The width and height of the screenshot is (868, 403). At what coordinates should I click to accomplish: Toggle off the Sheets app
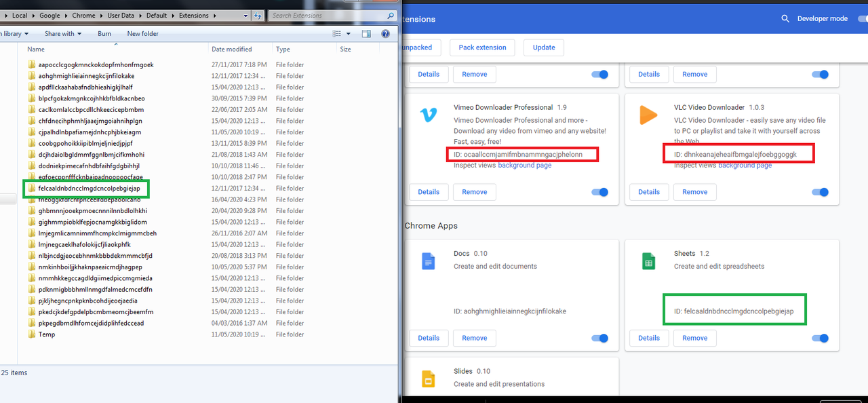tap(821, 338)
